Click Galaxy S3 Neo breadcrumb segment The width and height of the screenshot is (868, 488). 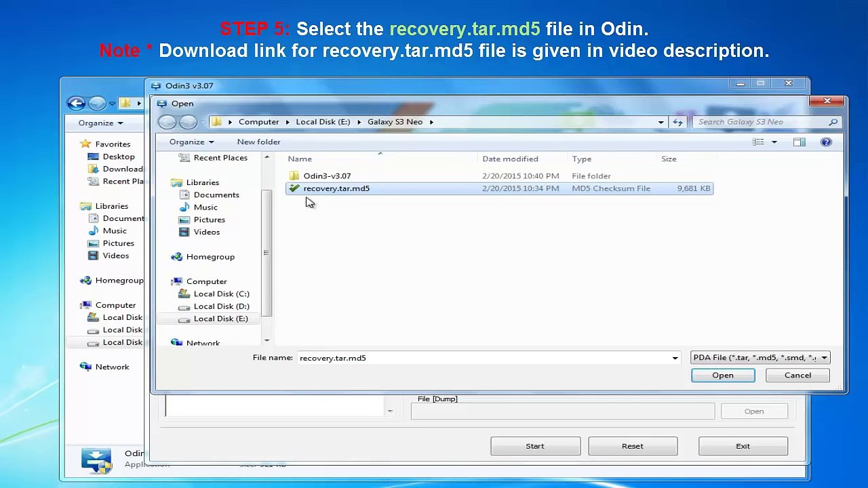(x=395, y=122)
